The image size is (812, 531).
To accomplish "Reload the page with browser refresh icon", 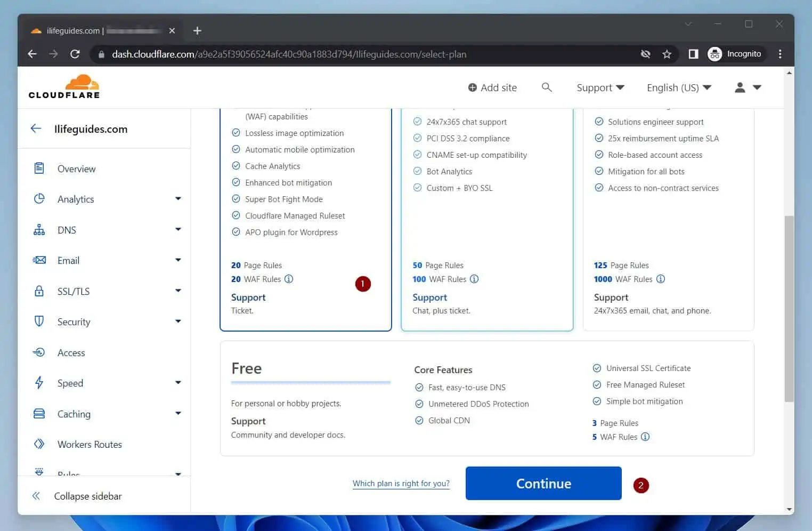I will coord(75,54).
